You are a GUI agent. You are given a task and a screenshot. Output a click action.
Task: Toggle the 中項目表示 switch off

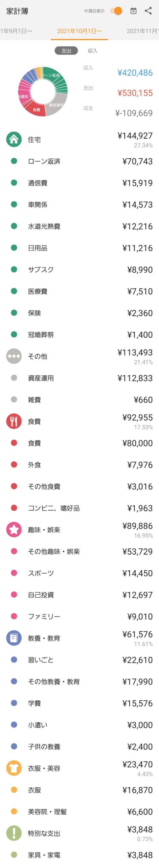pyautogui.click(x=116, y=11)
